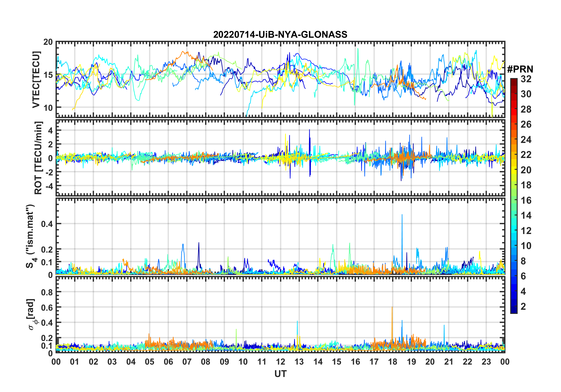Select the 03 hour label on UT axis

click(x=112, y=362)
